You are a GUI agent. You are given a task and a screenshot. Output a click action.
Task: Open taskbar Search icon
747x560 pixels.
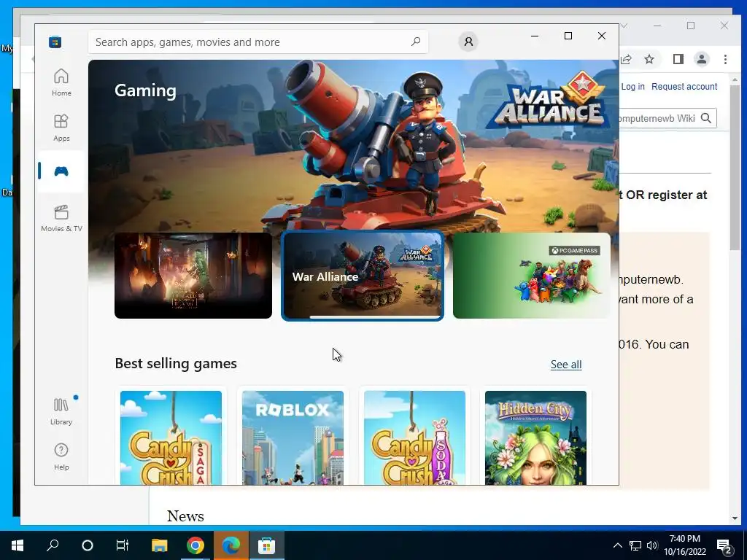point(53,545)
